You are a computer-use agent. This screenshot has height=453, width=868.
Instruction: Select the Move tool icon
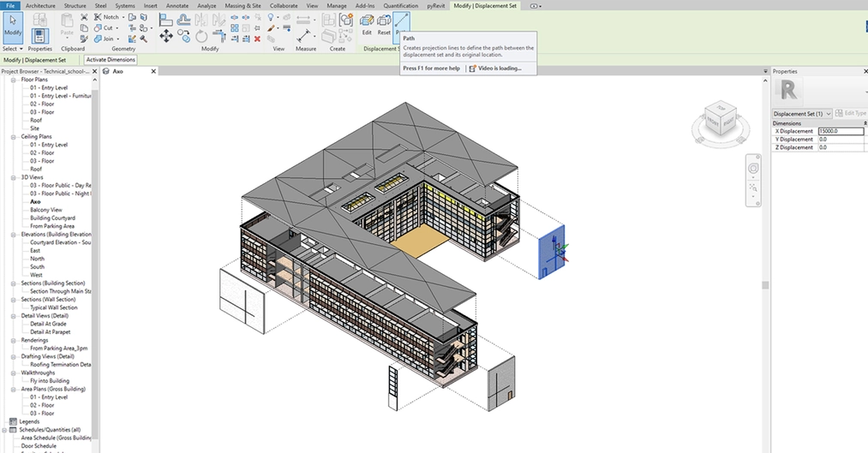(x=166, y=37)
